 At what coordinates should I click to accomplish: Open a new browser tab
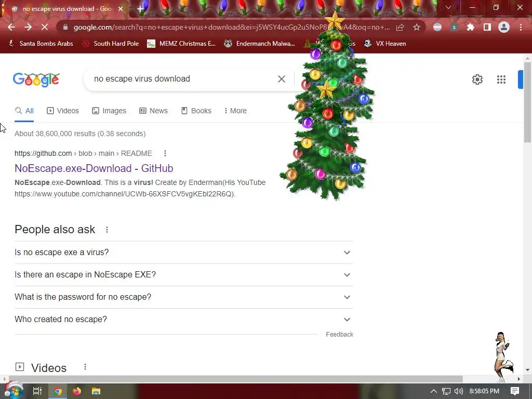[140, 9]
